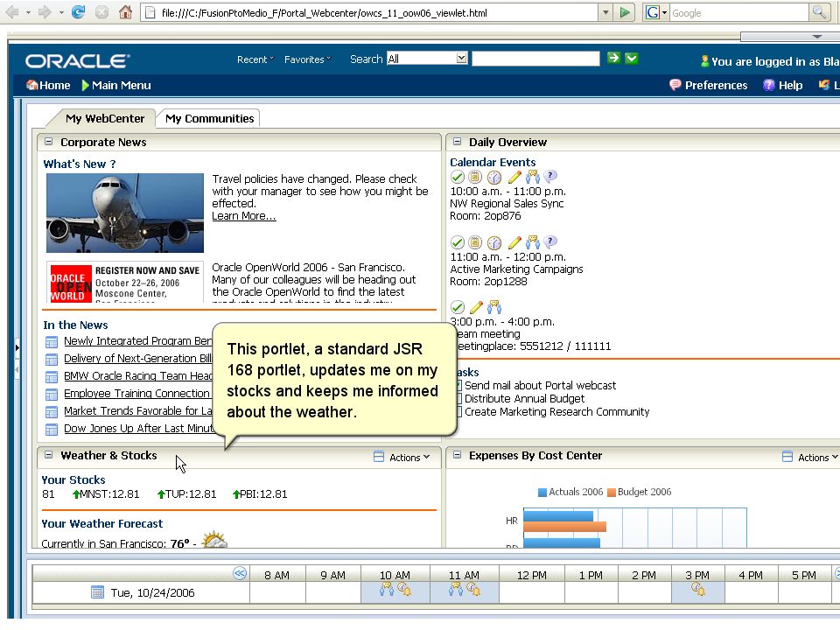
Task: Click checkmark icon of Active Marketing Campaigns event
Action: (457, 242)
